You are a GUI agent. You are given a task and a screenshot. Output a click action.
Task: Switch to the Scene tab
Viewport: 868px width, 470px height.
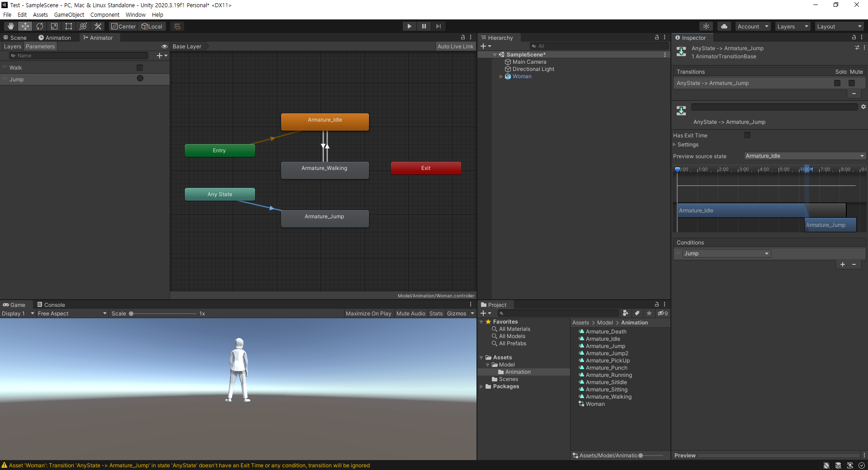point(15,38)
